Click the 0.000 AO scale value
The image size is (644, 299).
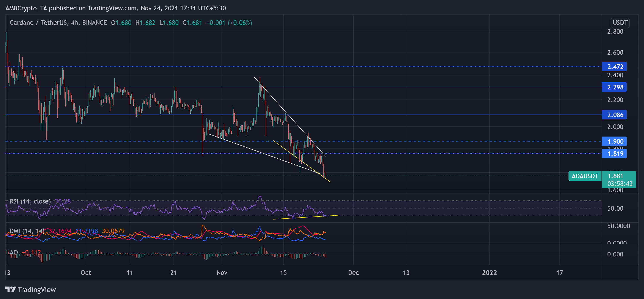pos(615,254)
